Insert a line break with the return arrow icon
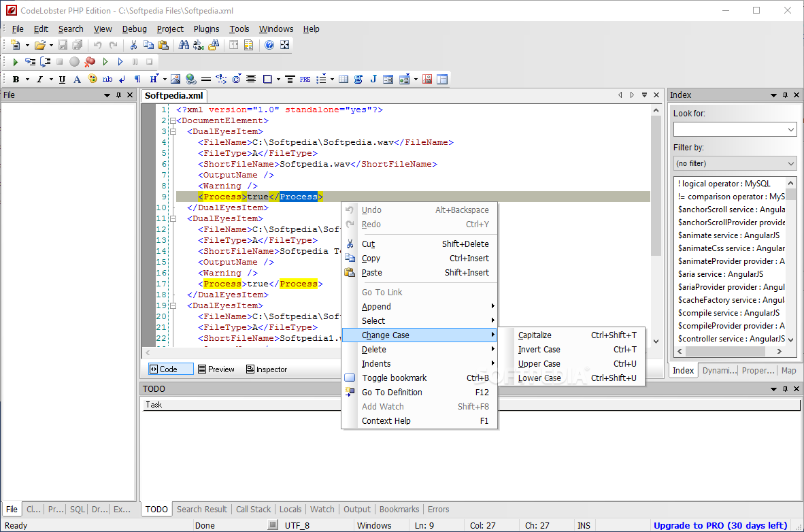Image resolution: width=804 pixels, height=532 pixels. click(x=122, y=79)
